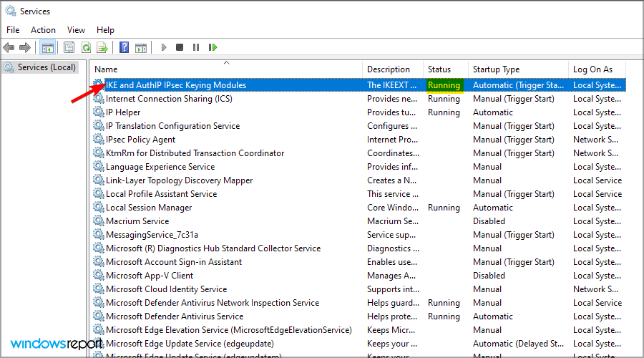The image size is (644, 358).
Task: Click 'Core Windo...' description cell
Action: click(x=393, y=208)
